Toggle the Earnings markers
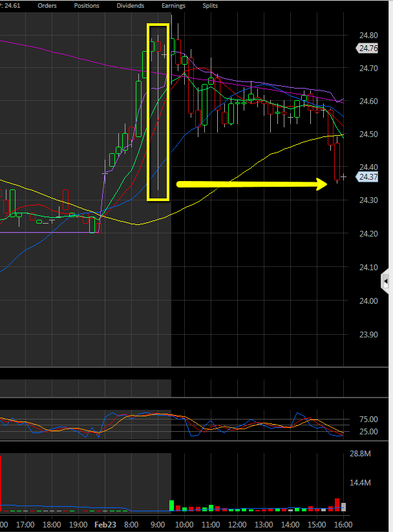Viewport: 393px width, 532px height. 173,6
